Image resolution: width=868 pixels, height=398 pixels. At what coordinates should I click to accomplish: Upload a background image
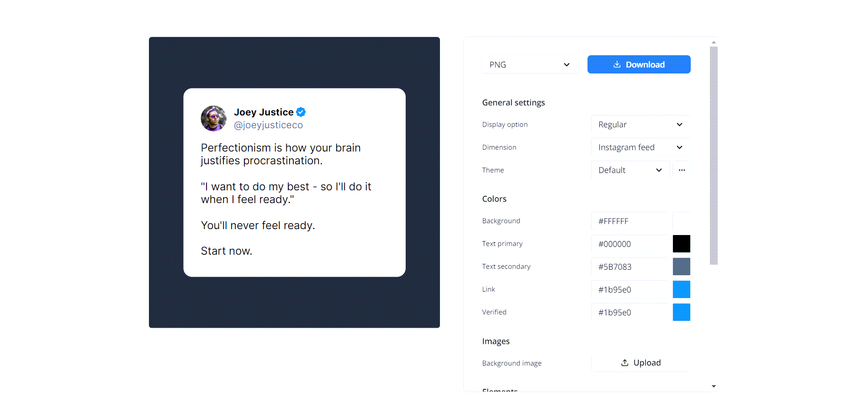(640, 362)
